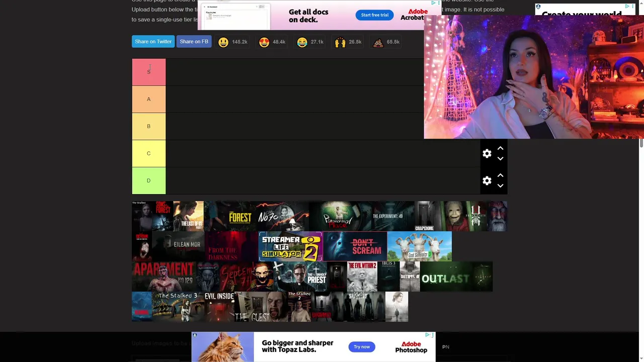The image size is (644, 362).
Task: Select the D tier label
Action: coord(148,180)
